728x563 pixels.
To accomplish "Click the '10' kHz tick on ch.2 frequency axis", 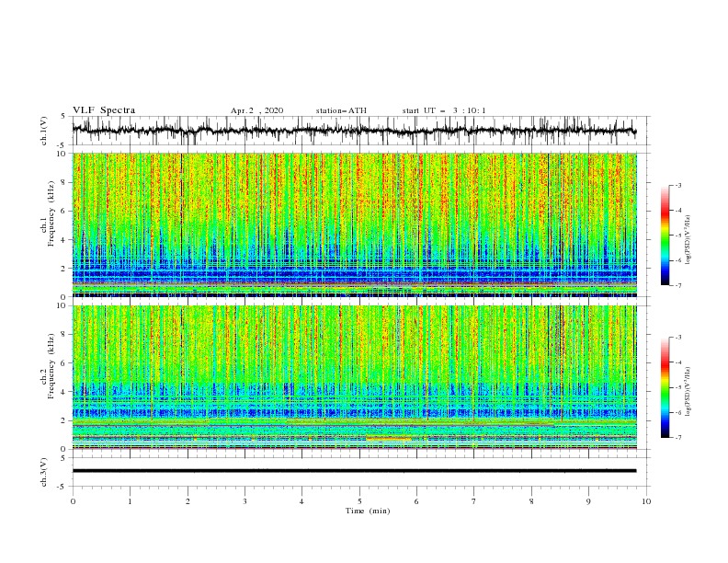I will (63, 305).
